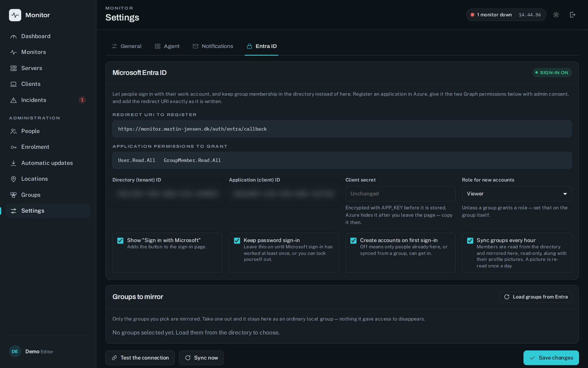588x368 pixels.
Task: Open the Locations page
Action: click(x=48, y=179)
